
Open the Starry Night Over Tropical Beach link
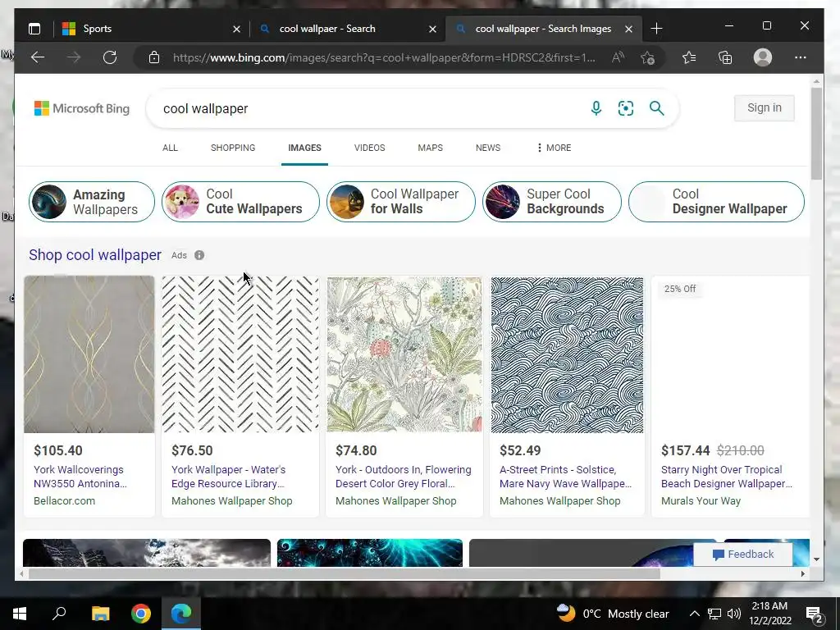(727, 477)
